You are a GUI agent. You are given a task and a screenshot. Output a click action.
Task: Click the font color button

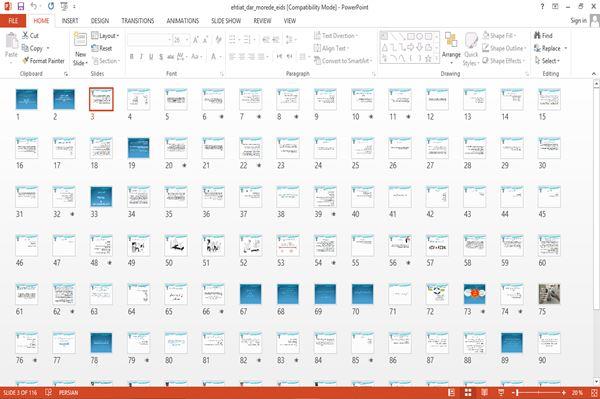[x=213, y=57]
